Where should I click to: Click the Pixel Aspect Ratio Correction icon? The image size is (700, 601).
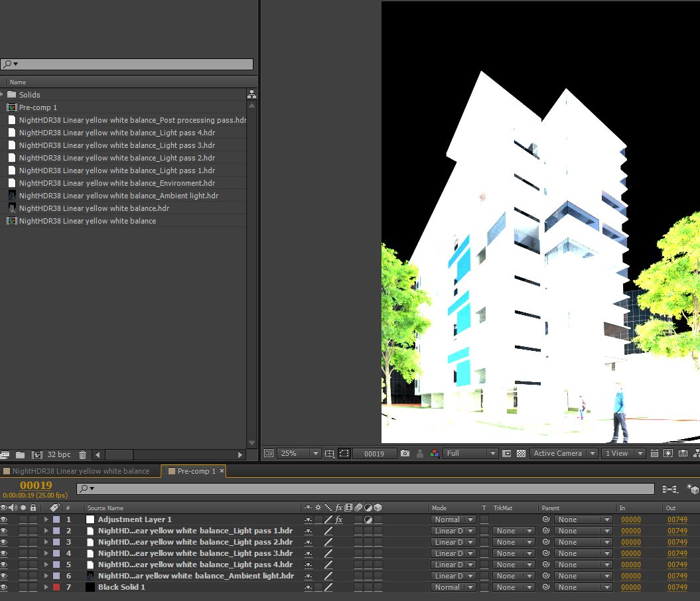point(654,453)
